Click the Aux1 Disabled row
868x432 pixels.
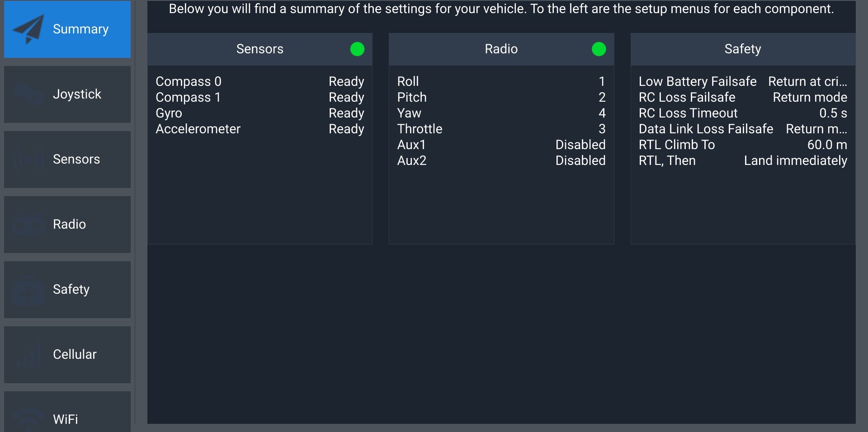click(x=501, y=145)
